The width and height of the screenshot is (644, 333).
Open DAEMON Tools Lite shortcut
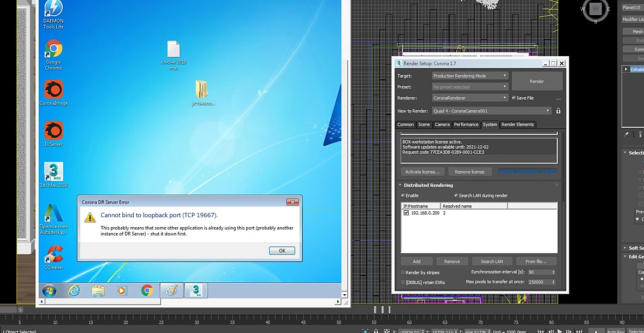(53, 15)
